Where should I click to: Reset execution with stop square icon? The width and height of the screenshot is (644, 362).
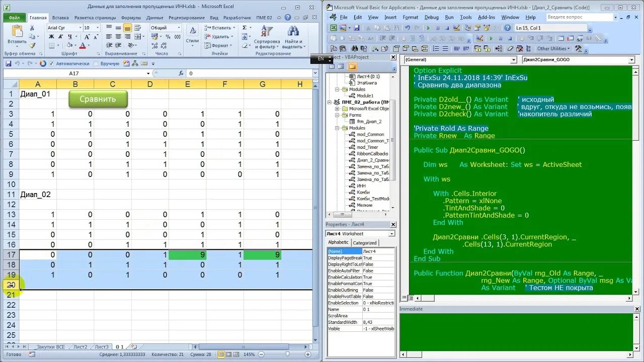coord(446,28)
